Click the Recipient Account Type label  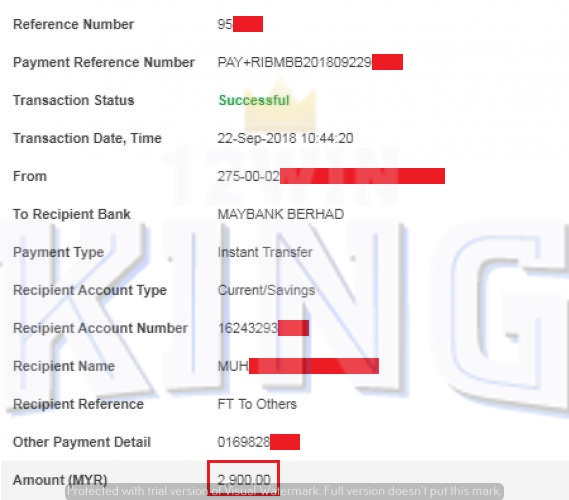coord(90,290)
